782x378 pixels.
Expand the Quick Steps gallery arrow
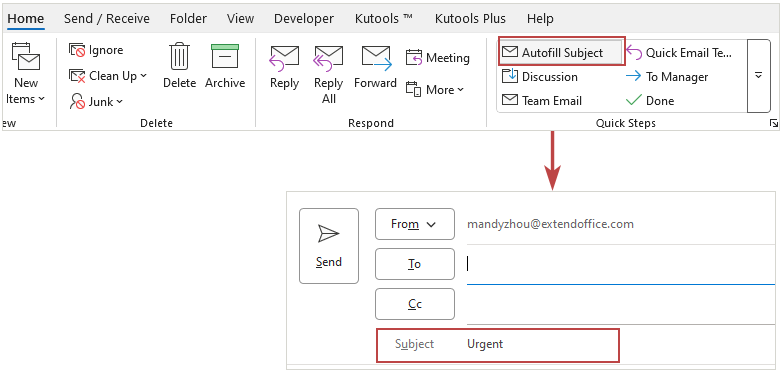759,76
